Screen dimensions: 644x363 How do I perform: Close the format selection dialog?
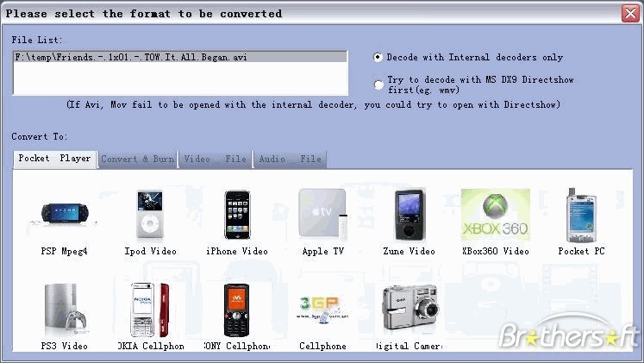pos(630,13)
